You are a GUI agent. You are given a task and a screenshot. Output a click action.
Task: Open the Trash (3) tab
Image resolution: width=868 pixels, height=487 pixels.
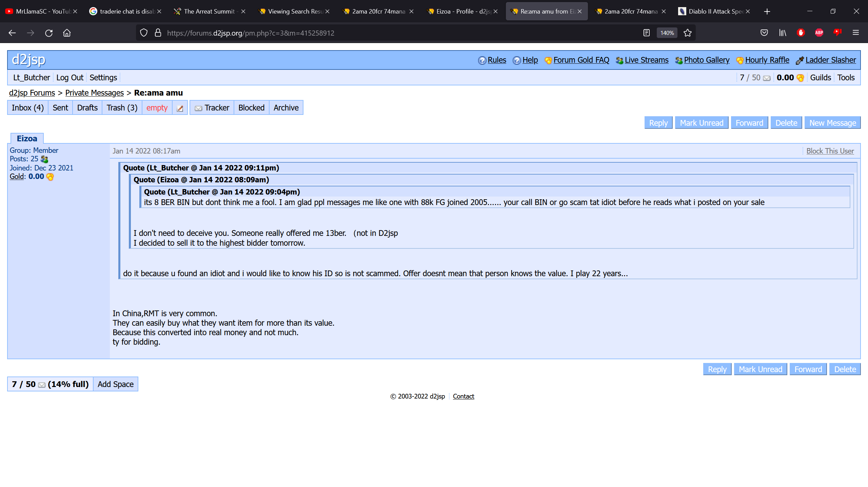(x=121, y=107)
